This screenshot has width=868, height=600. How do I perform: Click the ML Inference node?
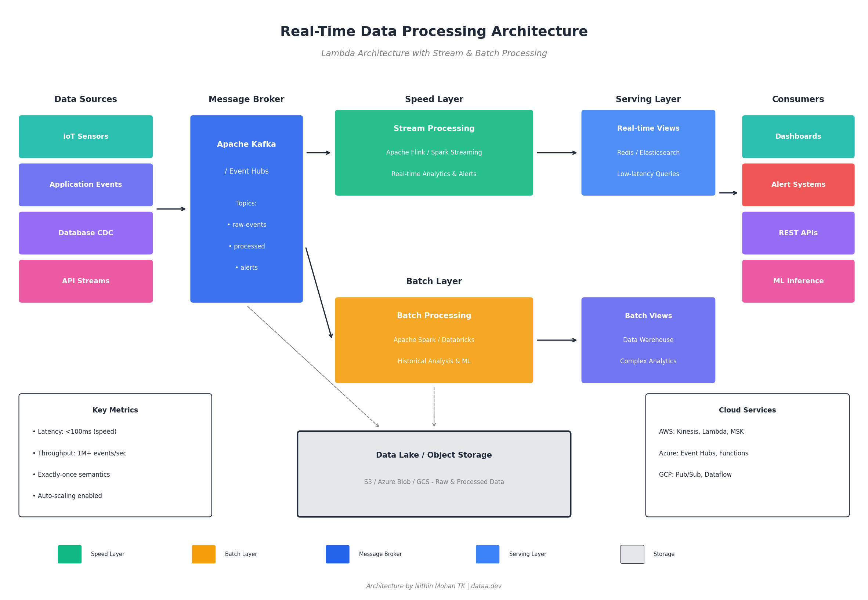797,281
